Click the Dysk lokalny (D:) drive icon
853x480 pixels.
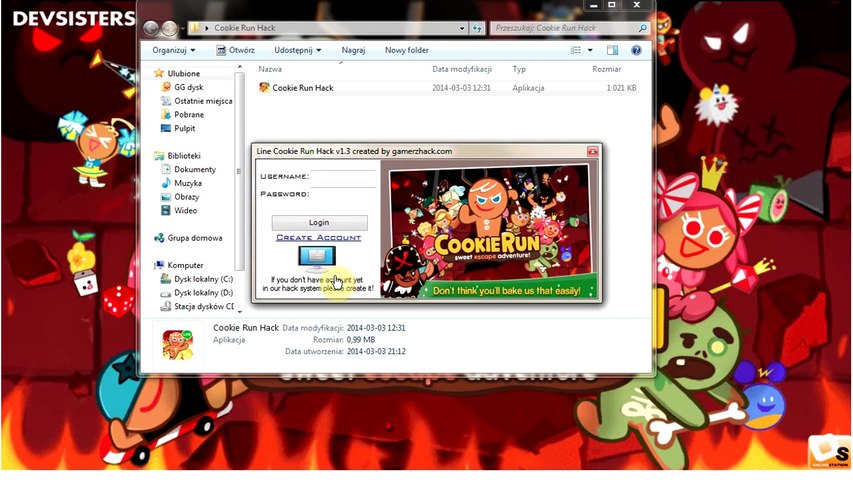coord(166,293)
